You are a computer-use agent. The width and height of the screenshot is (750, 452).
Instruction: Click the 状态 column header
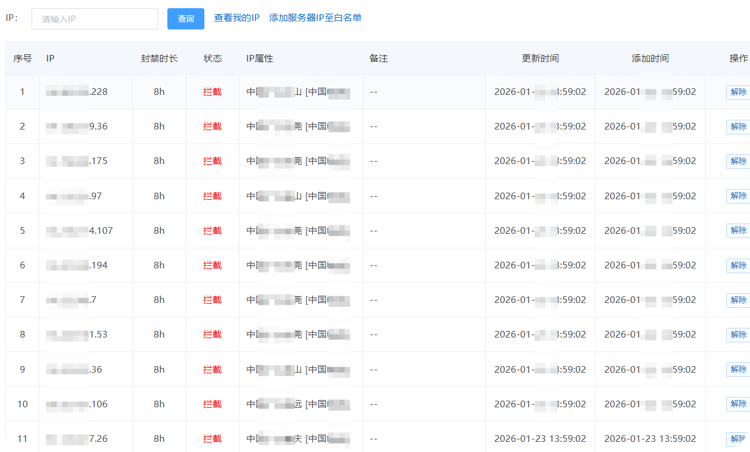point(212,59)
